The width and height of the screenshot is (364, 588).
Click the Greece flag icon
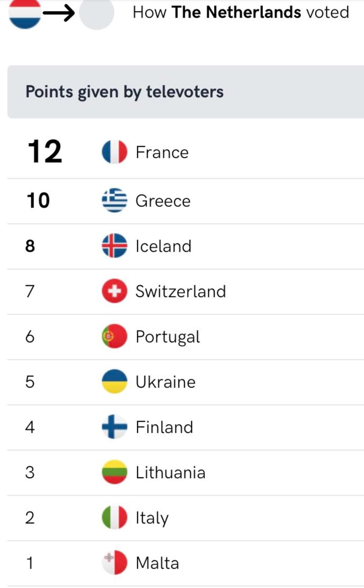point(115,200)
